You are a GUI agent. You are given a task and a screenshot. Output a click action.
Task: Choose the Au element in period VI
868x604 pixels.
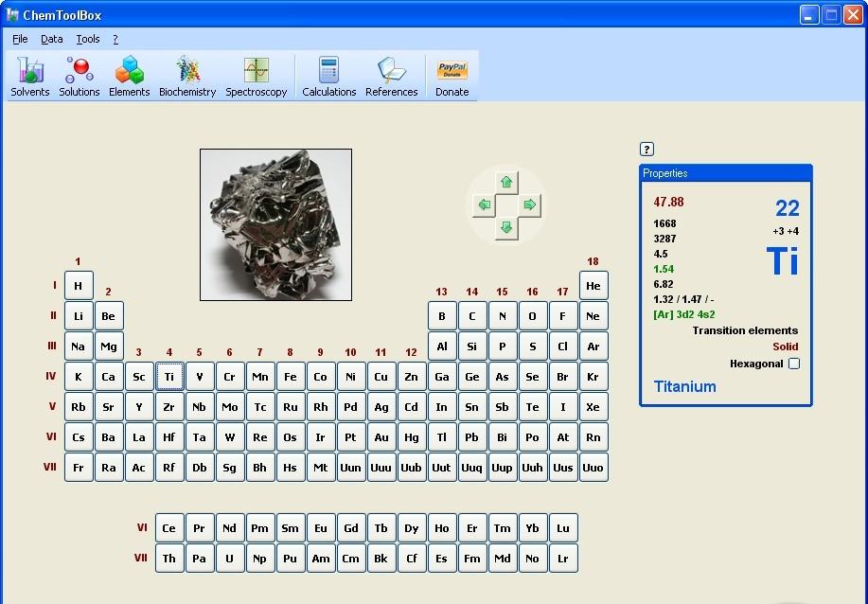coord(381,437)
